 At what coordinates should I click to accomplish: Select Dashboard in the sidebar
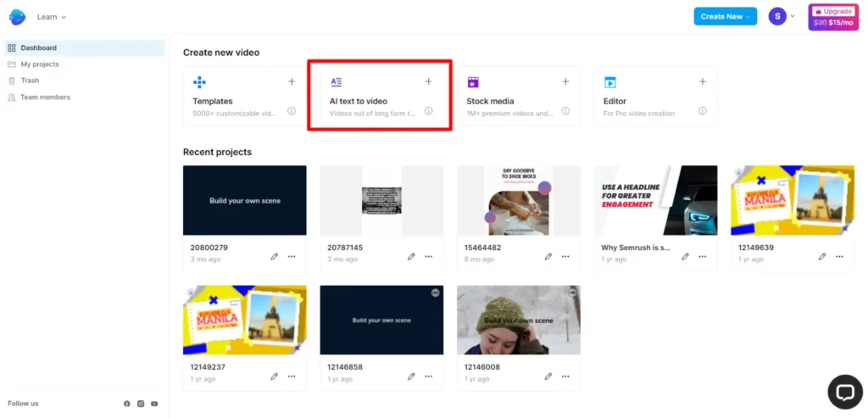[x=84, y=48]
